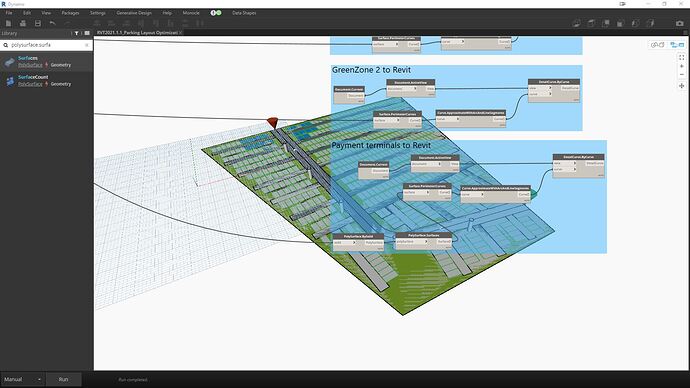Open the library layout view options
Viewport: 690px width, 388px height.
[x=87, y=33]
